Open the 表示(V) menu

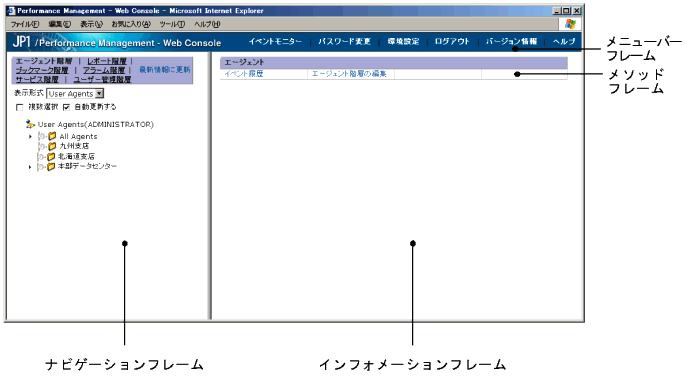91,24
